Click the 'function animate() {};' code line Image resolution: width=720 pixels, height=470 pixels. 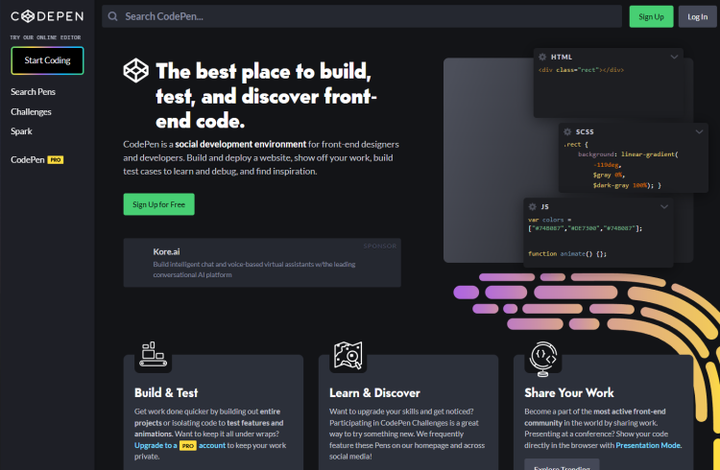[567, 253]
